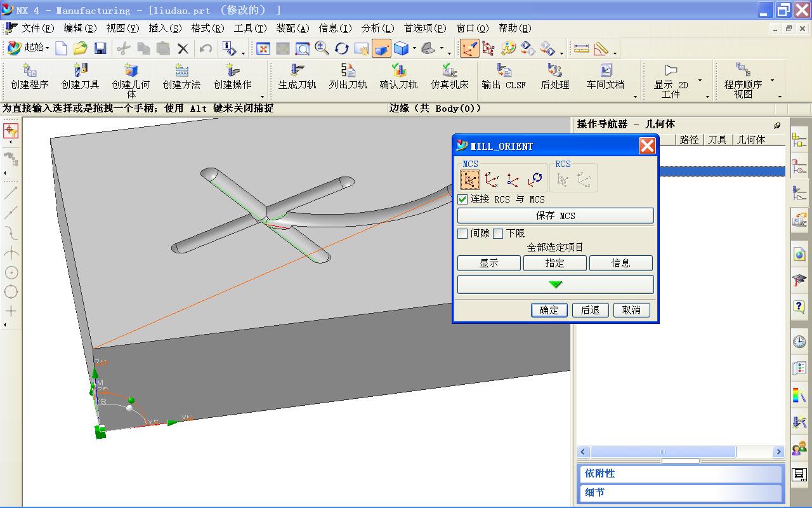Screen dimensions: 812x508
Task: Open the help question mark sidebar tab
Action: 799,307
